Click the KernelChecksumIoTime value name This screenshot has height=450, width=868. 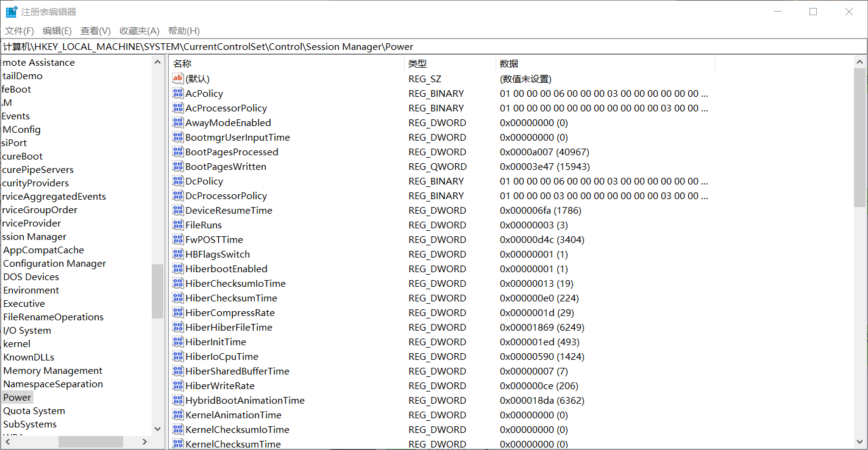tap(237, 429)
